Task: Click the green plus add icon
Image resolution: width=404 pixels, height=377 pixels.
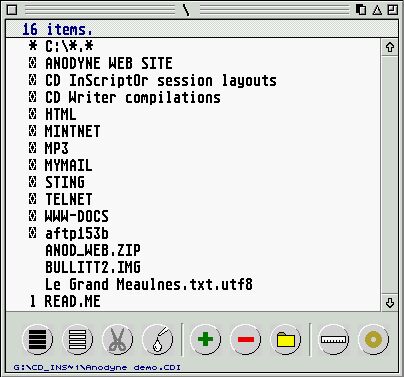Action: [205, 340]
